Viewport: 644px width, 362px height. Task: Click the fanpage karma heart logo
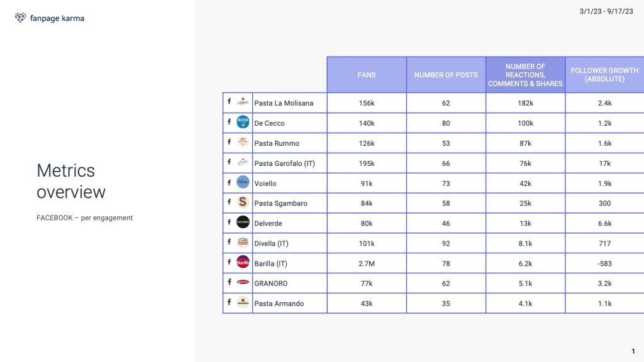click(x=20, y=18)
